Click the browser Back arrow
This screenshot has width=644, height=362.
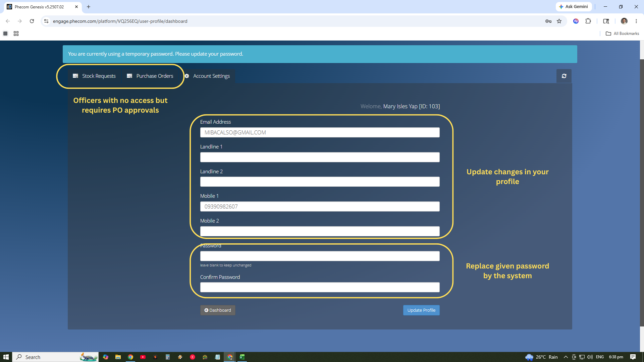8,21
